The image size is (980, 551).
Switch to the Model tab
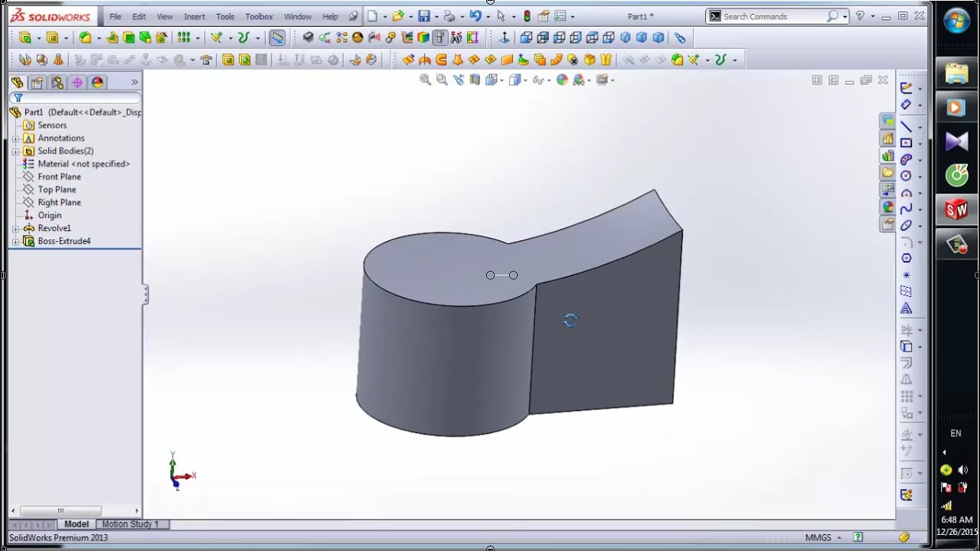[x=77, y=524]
